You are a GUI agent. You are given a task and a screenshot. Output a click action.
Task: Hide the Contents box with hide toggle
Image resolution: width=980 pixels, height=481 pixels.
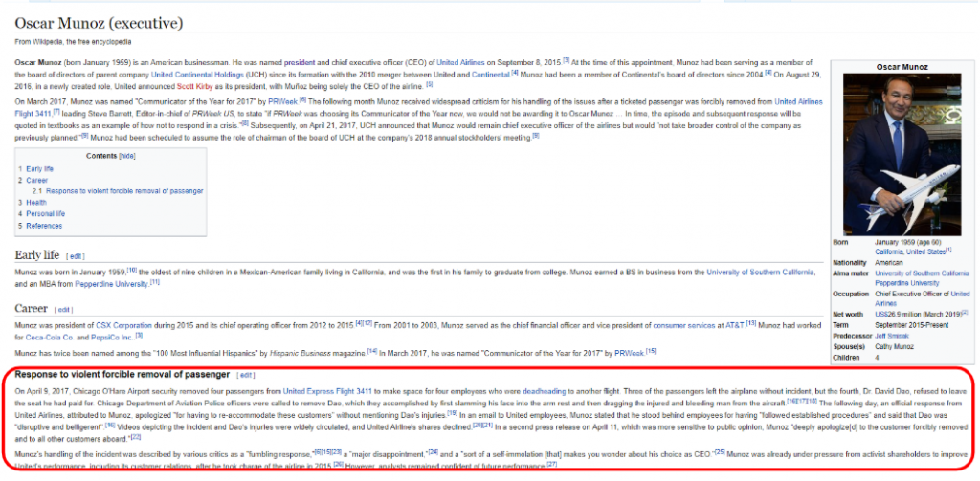127,156
